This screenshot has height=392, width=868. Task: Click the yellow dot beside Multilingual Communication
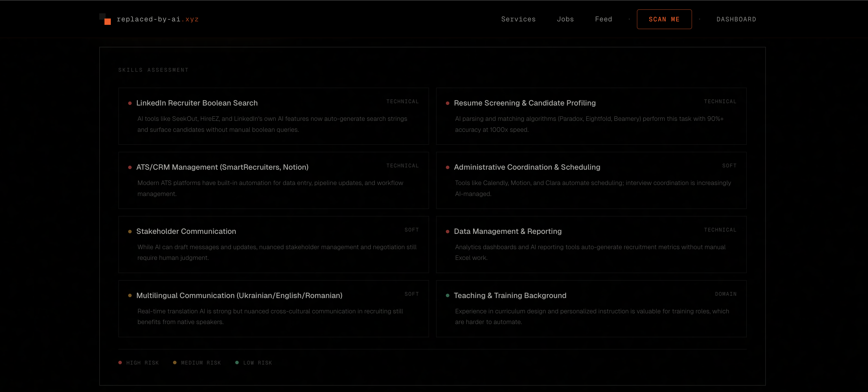(x=130, y=296)
